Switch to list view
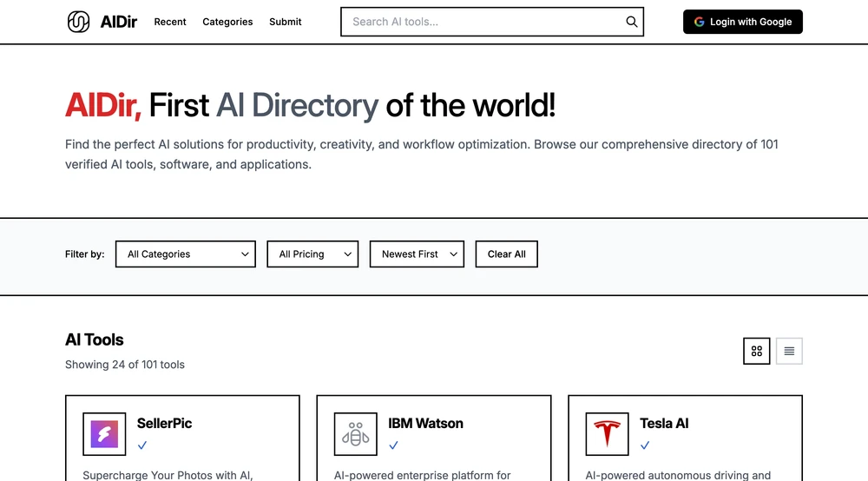Viewport: 868px width, 481px height. coord(789,351)
